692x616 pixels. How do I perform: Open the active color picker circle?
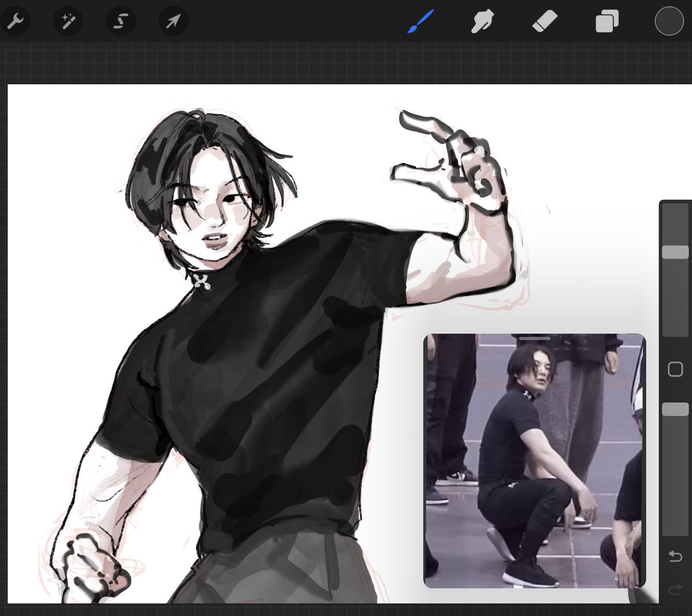click(670, 21)
